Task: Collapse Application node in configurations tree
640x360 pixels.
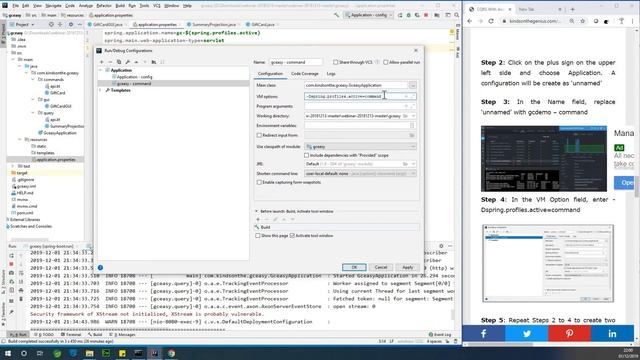Action: tap(101, 70)
